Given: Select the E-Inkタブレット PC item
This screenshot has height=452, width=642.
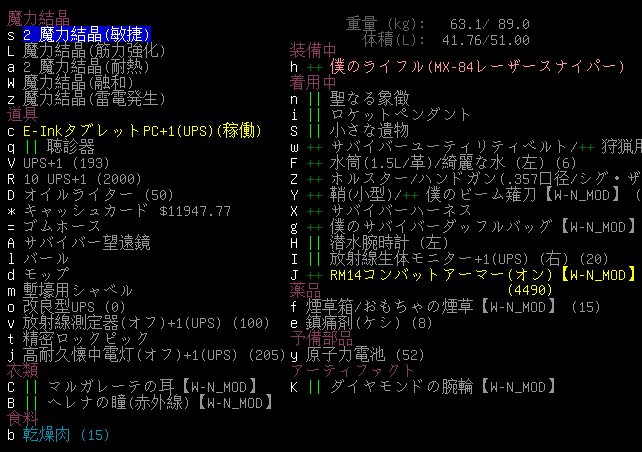Looking at the screenshot, I should tap(140, 131).
